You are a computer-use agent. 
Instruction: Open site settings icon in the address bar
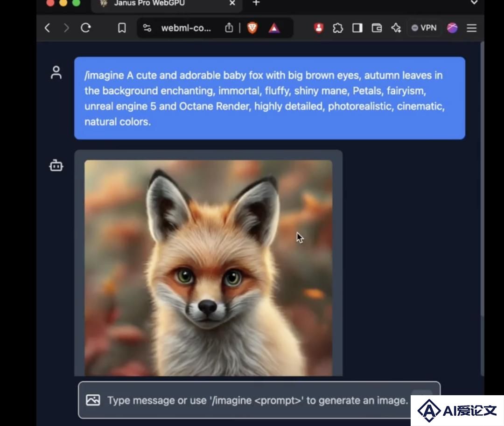(x=147, y=28)
